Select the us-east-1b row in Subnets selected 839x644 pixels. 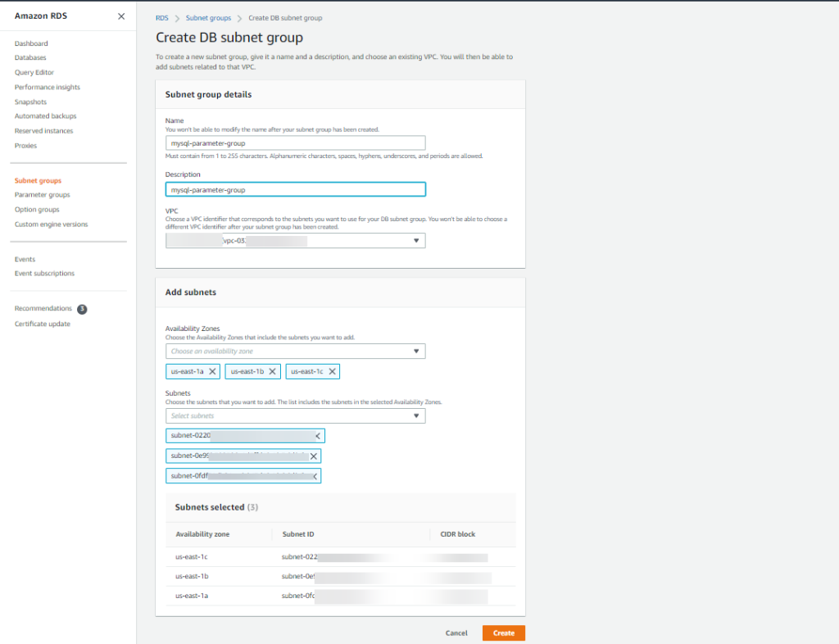[x=341, y=577]
